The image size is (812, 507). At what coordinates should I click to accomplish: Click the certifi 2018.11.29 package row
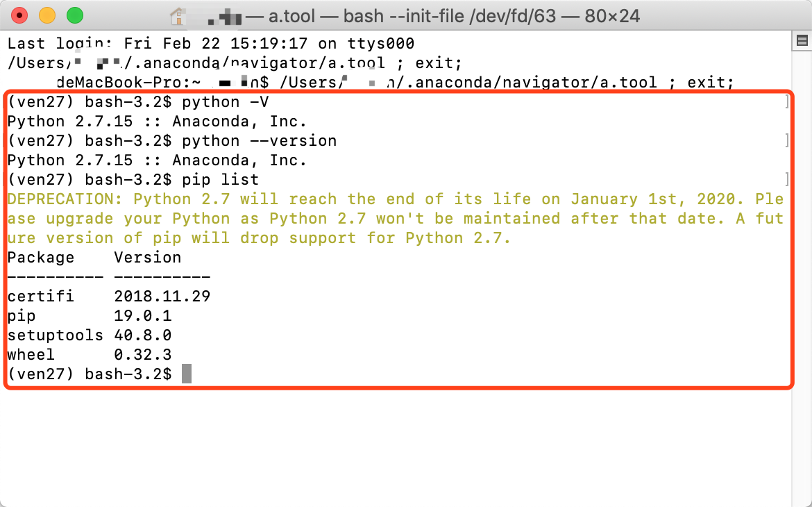(x=109, y=297)
